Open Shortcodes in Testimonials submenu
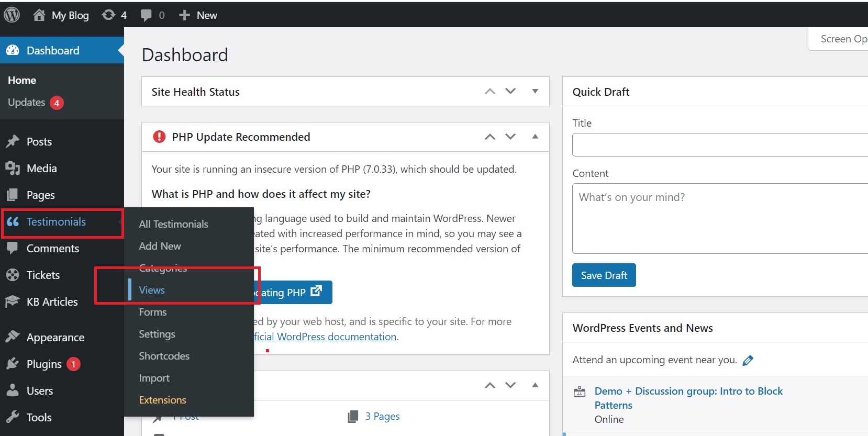The width and height of the screenshot is (868, 436). (164, 356)
